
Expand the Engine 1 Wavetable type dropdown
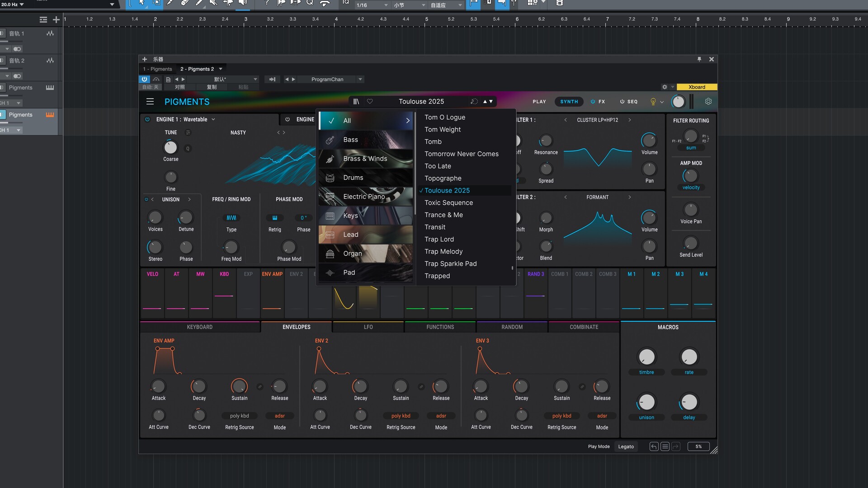[x=213, y=120]
